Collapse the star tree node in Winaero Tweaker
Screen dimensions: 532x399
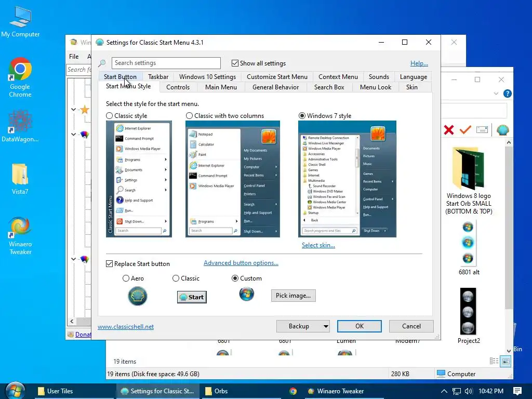tap(74, 109)
